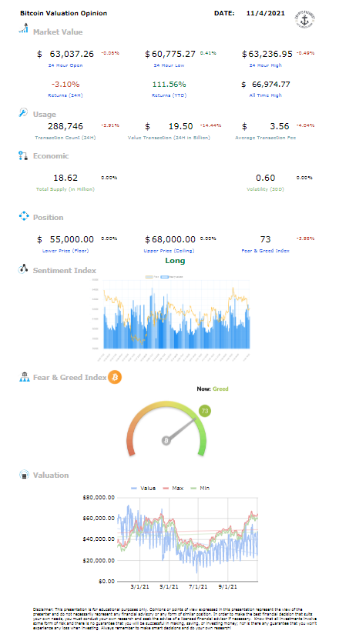Click the 66,974.77 all time high value
This screenshot has width=339, height=644.
[271, 84]
